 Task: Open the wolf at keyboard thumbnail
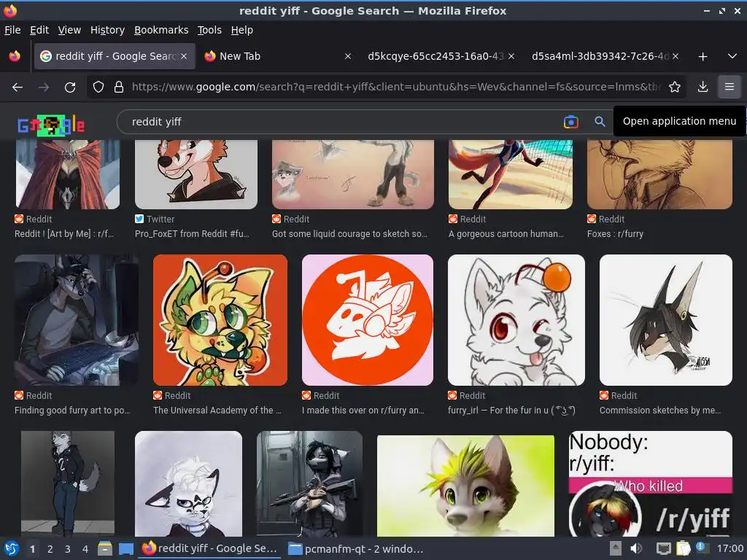pyautogui.click(x=77, y=320)
